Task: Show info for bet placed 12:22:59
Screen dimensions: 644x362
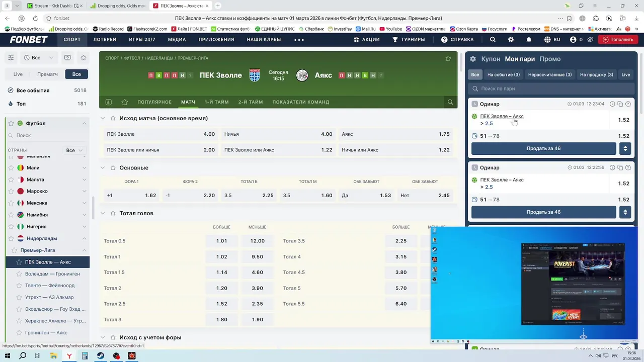Action: click(x=612, y=167)
